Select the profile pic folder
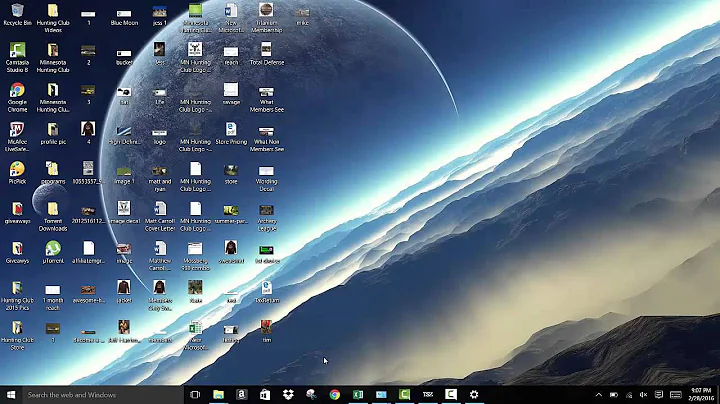 coord(53,134)
